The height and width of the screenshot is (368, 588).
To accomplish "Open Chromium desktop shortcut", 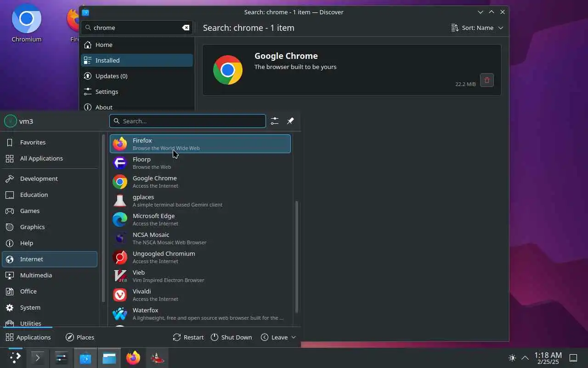I will [x=27, y=23].
